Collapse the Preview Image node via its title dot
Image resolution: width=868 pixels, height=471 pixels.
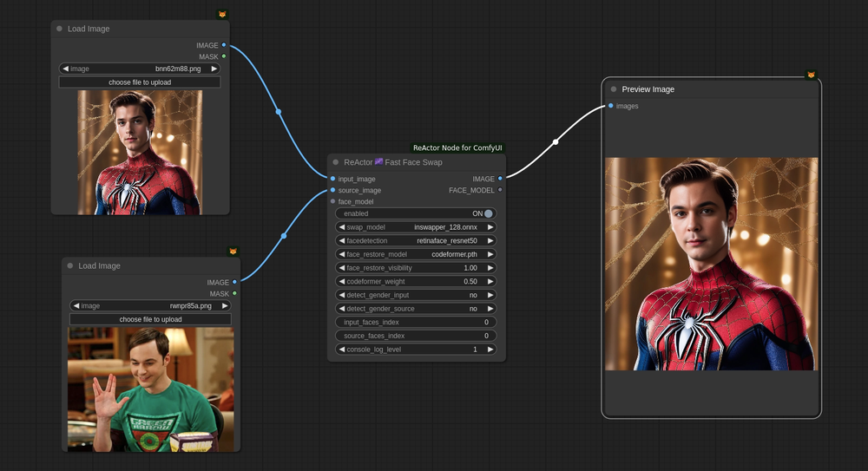click(x=614, y=89)
